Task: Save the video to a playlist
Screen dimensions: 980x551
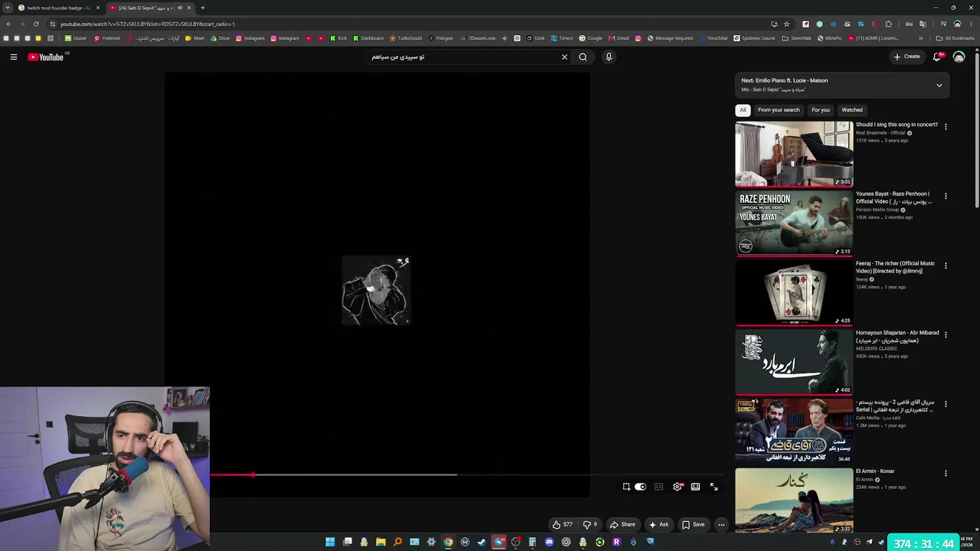Action: pyautogui.click(x=693, y=525)
